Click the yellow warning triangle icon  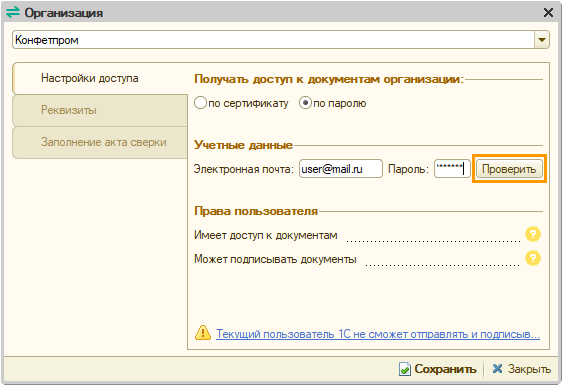coord(203,333)
